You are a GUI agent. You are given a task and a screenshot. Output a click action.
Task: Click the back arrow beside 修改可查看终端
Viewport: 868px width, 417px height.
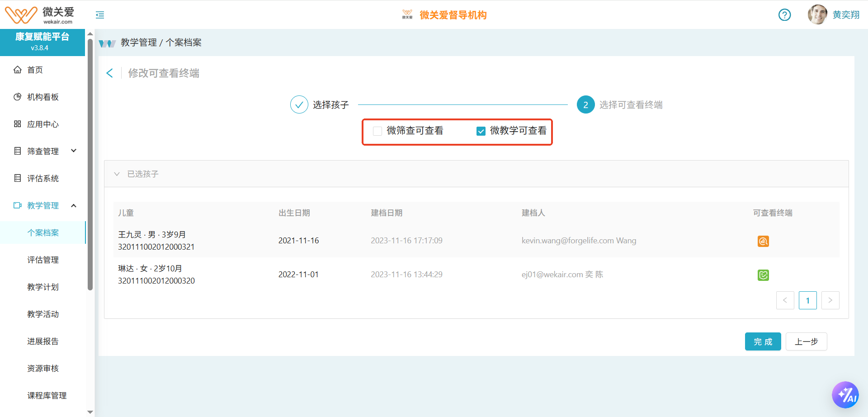(109, 73)
